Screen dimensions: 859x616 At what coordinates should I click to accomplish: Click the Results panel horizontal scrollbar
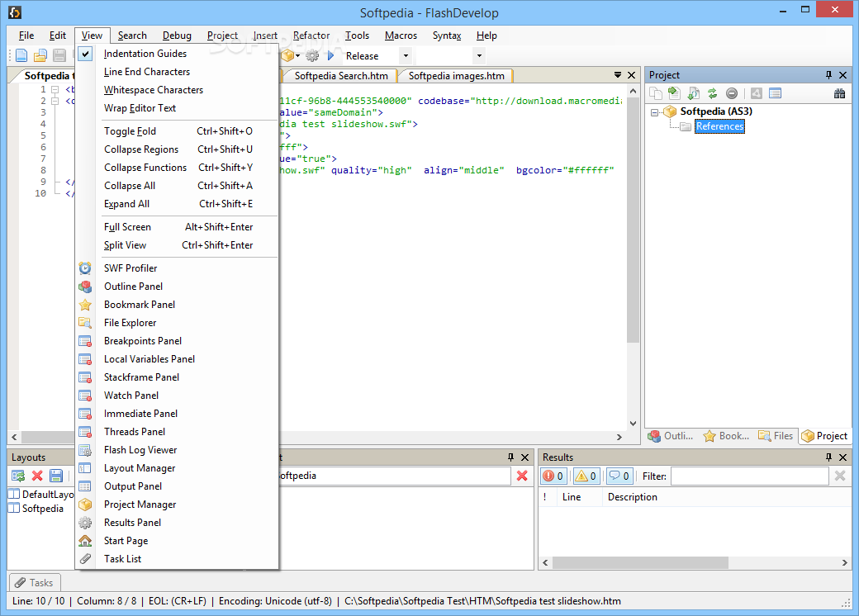click(x=640, y=562)
